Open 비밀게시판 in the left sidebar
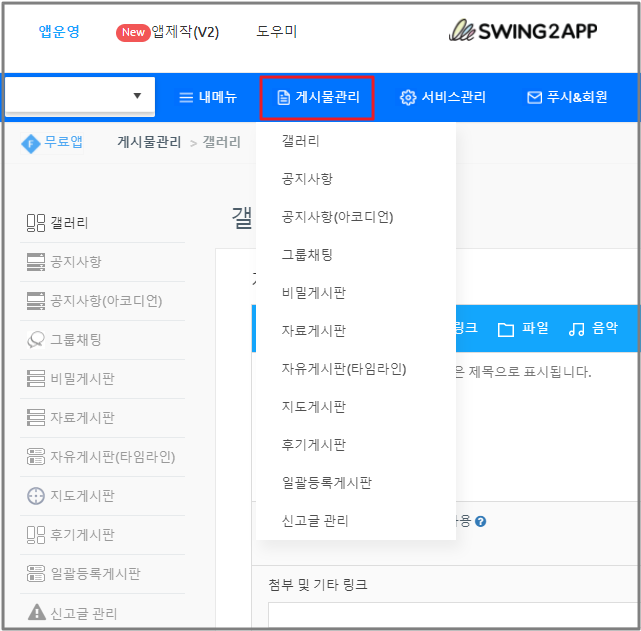641x631 pixels. 82,379
